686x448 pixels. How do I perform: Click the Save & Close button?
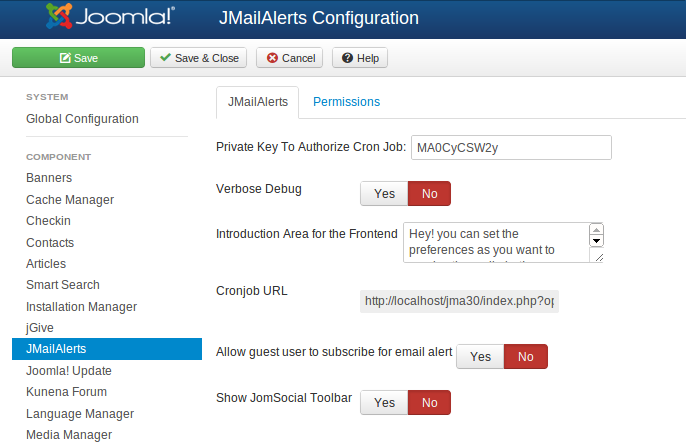[198, 58]
